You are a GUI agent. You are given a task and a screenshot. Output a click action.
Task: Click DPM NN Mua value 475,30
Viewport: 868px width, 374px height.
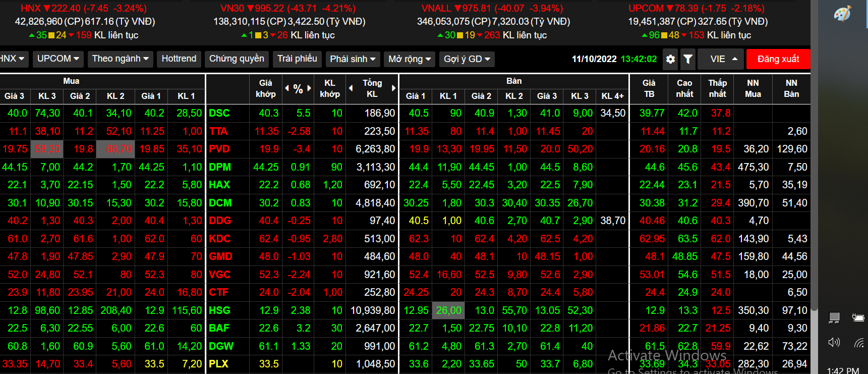(754, 167)
